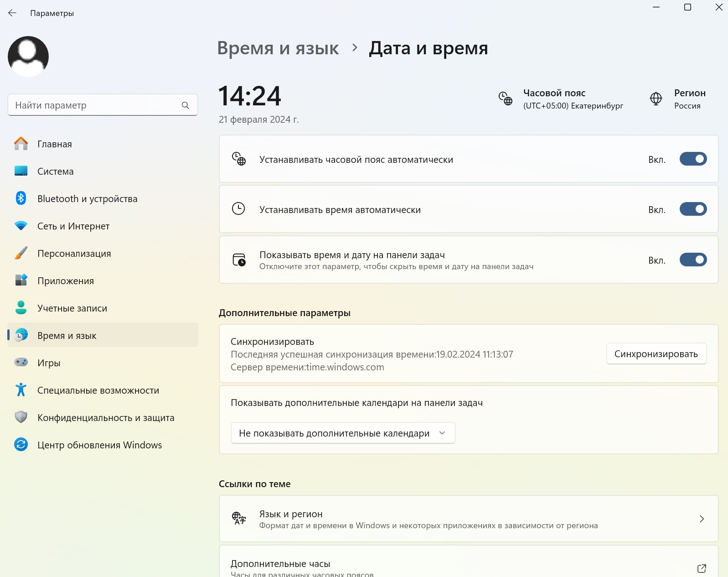Open the Система settings section

[56, 172]
